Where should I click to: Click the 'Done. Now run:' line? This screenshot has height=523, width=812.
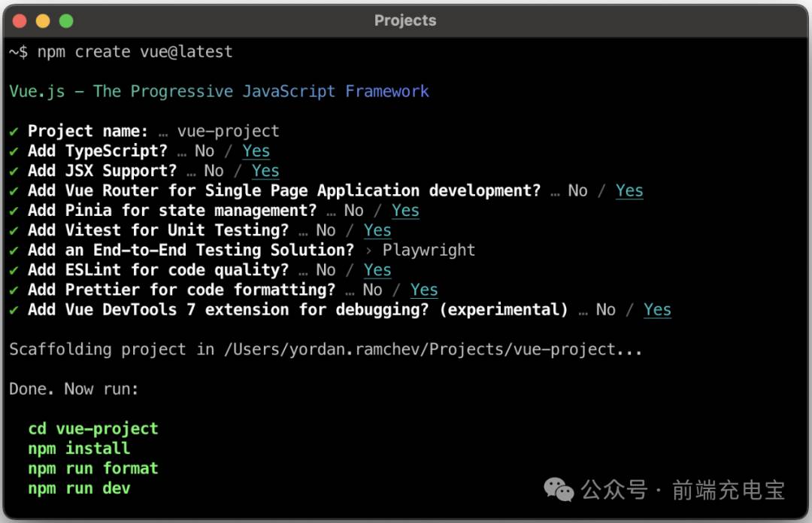pyautogui.click(x=74, y=389)
